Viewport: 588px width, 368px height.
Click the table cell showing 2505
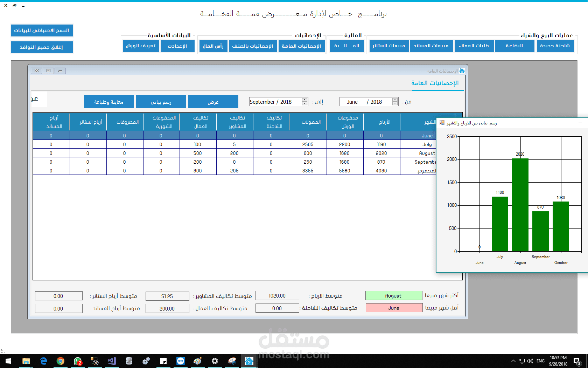click(x=308, y=144)
